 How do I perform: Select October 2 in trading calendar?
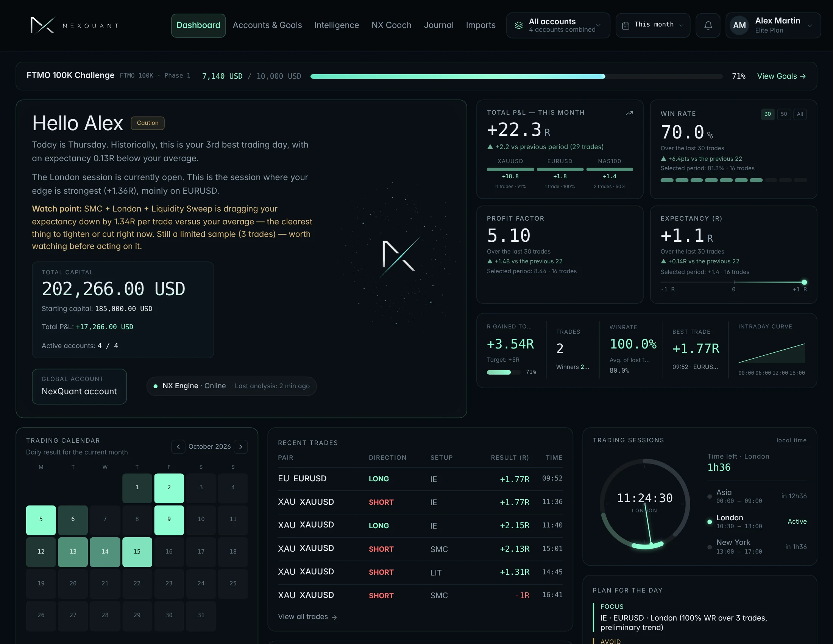click(169, 488)
